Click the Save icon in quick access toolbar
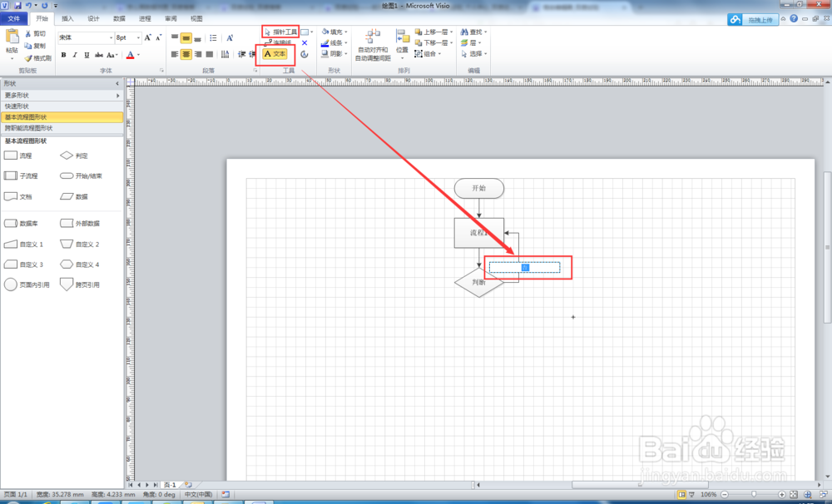The image size is (832, 504). (17, 5)
